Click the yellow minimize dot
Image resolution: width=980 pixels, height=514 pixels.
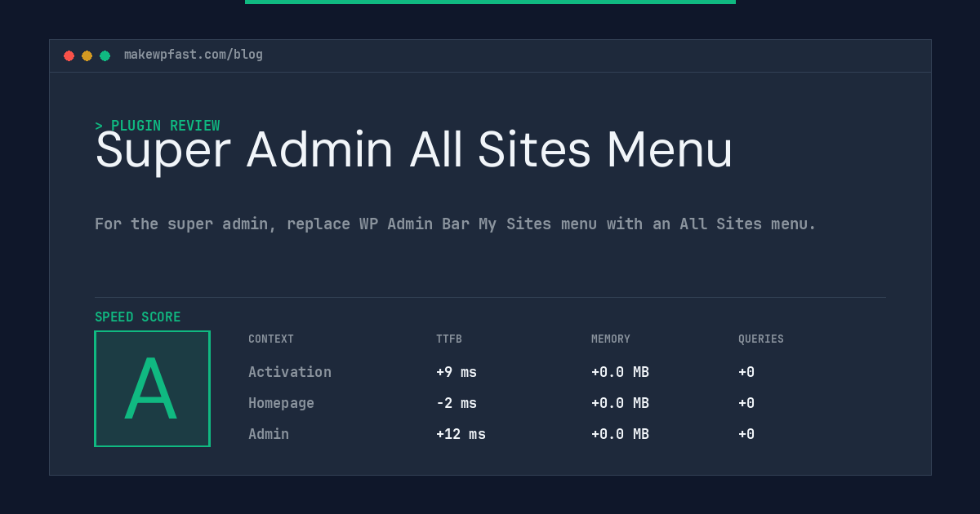coord(87,55)
